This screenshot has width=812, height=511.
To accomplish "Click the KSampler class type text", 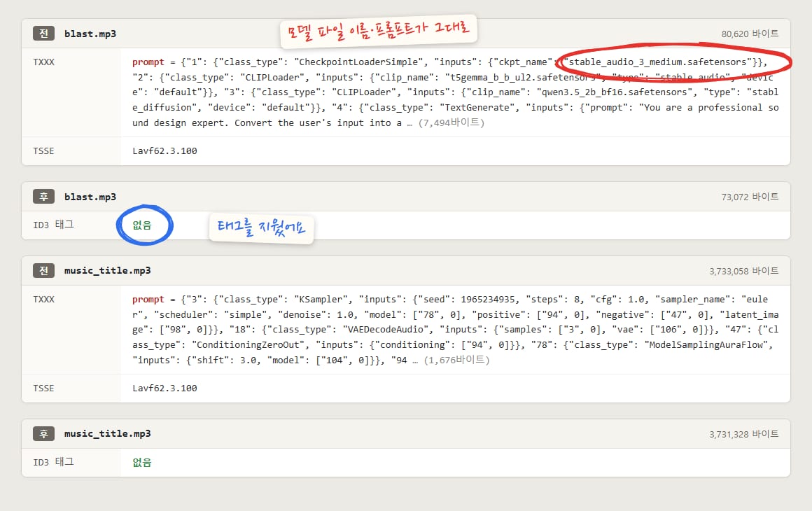I will (x=318, y=299).
